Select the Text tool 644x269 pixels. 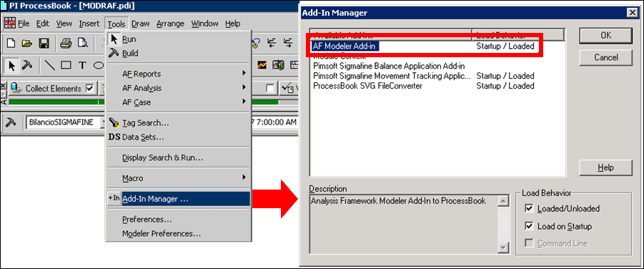click(82, 65)
